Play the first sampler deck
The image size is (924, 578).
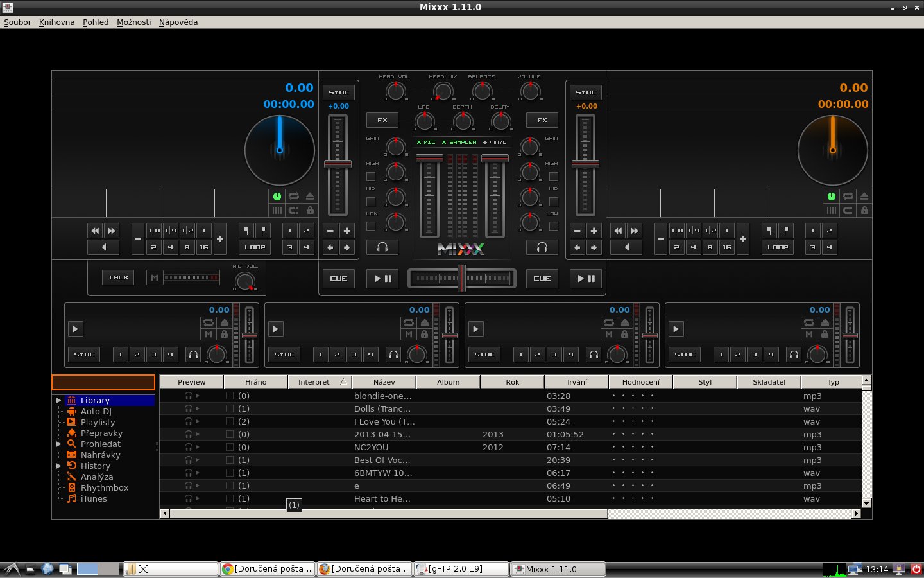pos(75,329)
